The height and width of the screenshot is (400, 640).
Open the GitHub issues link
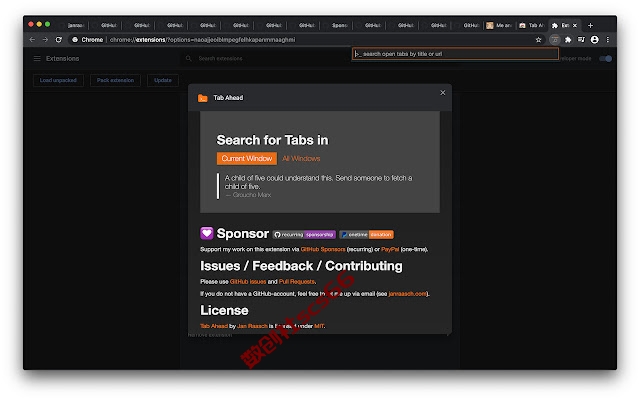[248, 282]
